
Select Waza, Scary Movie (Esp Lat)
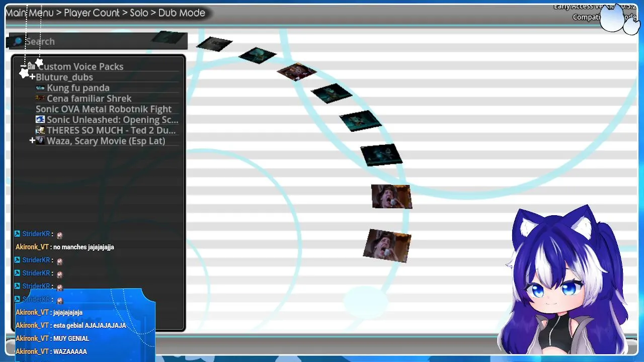106,141
